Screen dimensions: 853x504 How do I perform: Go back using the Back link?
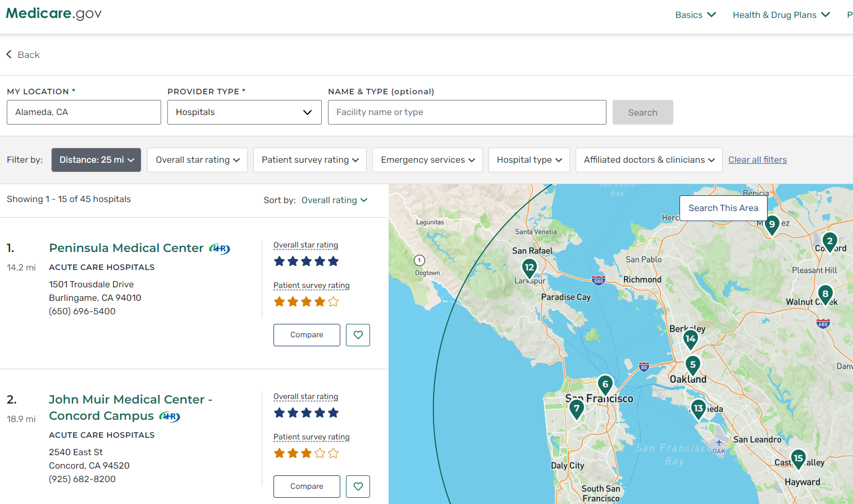click(x=23, y=54)
